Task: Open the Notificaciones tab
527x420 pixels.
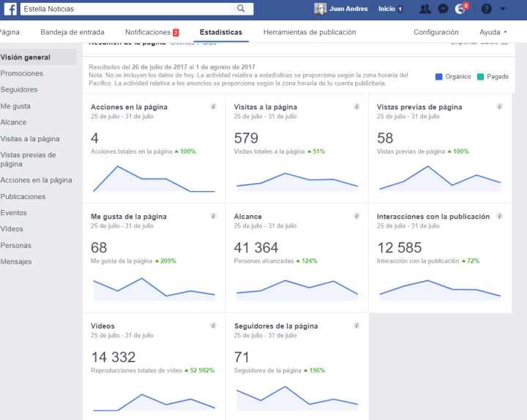Action: 152,32
